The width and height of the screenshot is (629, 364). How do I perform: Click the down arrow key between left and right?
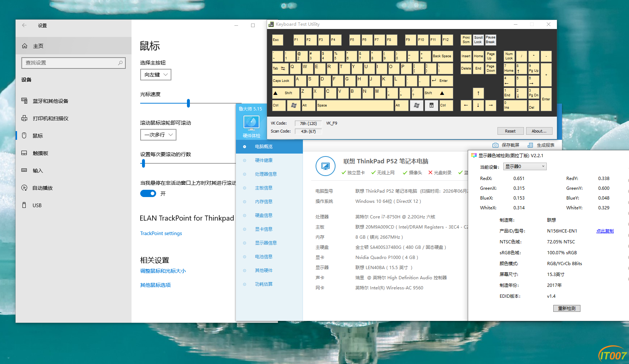coord(478,105)
